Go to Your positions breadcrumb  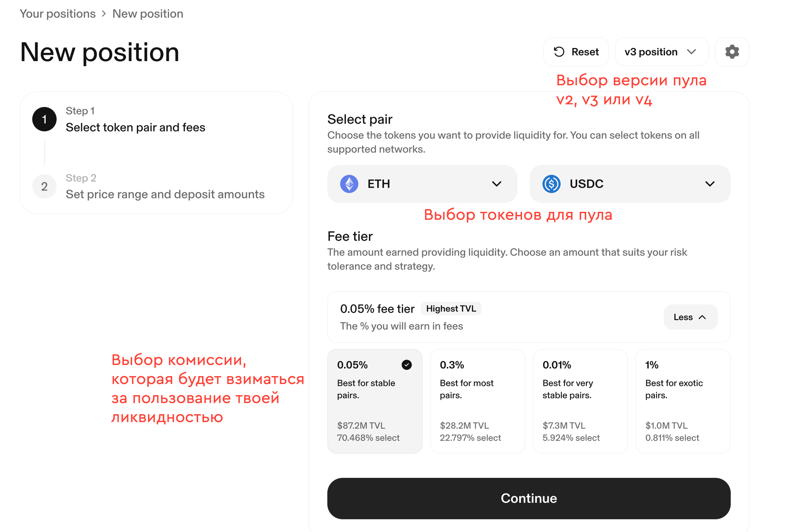[58, 14]
